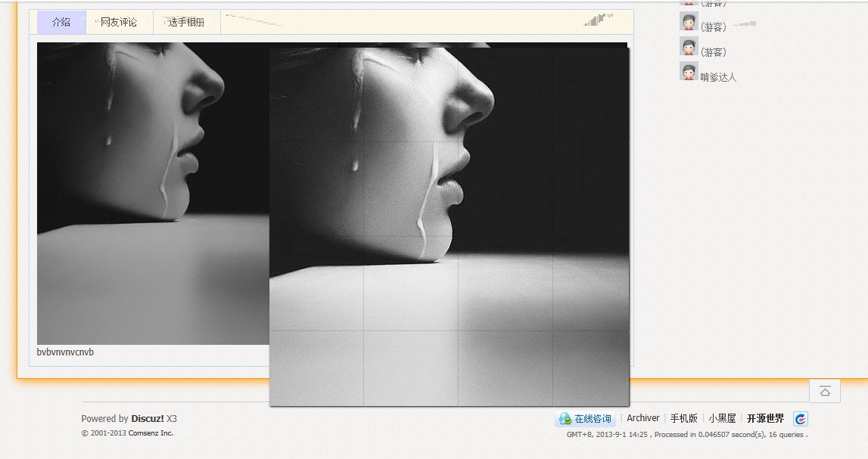Image resolution: width=868 pixels, height=459 pixels.
Task: Click the X3 version link
Action: pos(172,419)
